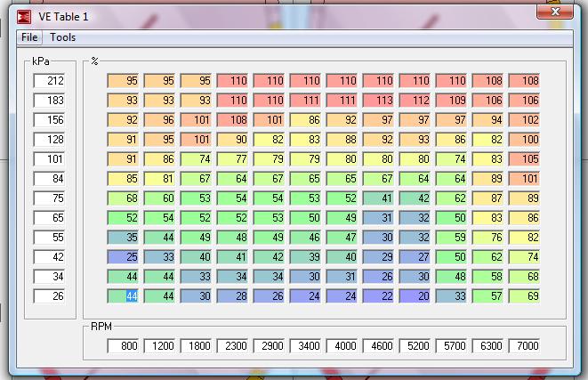
Task: Click the VE cell with value 25
Action: (x=123, y=257)
